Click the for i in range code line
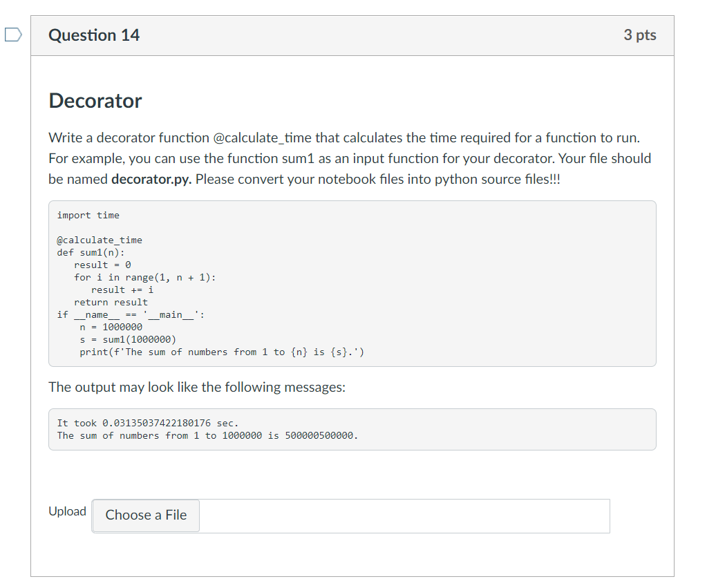Image resolution: width=716 pixels, height=588 pixels. pyautogui.click(x=145, y=278)
